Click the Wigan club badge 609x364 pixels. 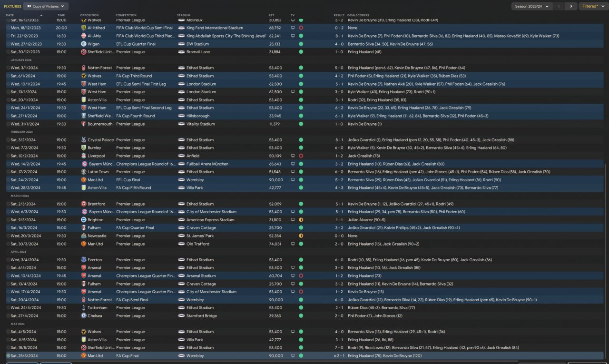pyautogui.click(x=84, y=44)
